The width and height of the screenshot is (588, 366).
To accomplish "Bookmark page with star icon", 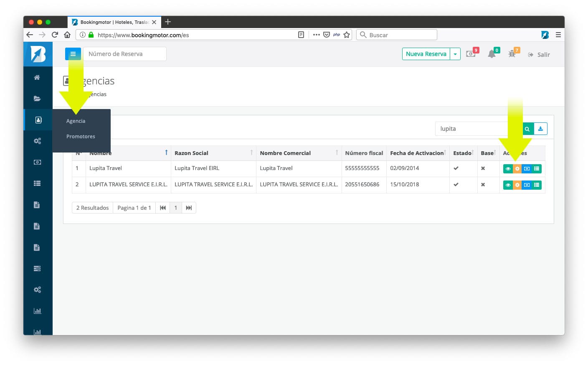I will coord(347,35).
